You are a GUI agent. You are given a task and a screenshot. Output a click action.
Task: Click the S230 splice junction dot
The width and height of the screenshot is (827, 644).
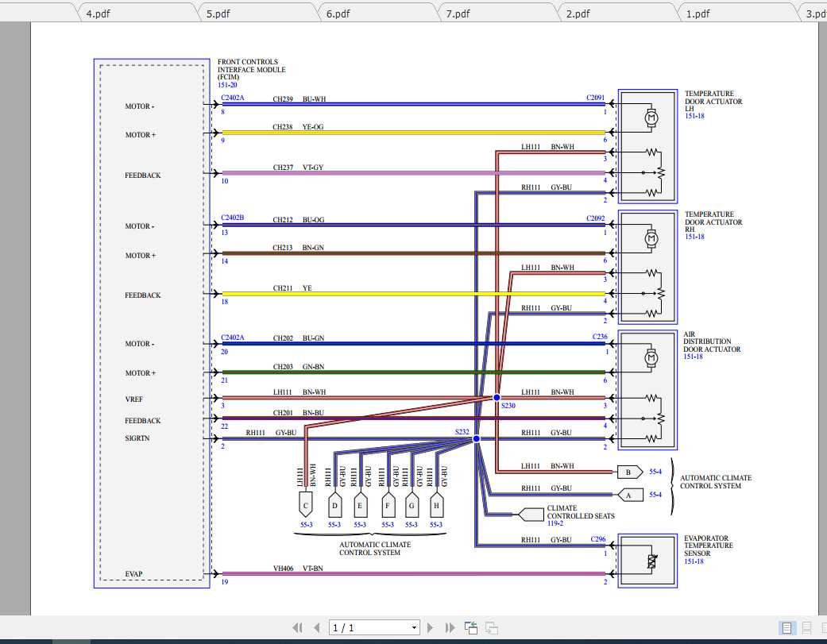click(x=497, y=397)
